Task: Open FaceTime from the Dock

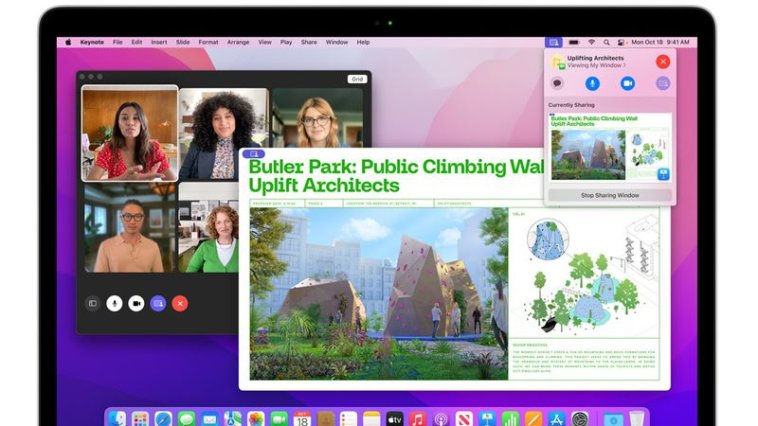Action: coord(279,419)
